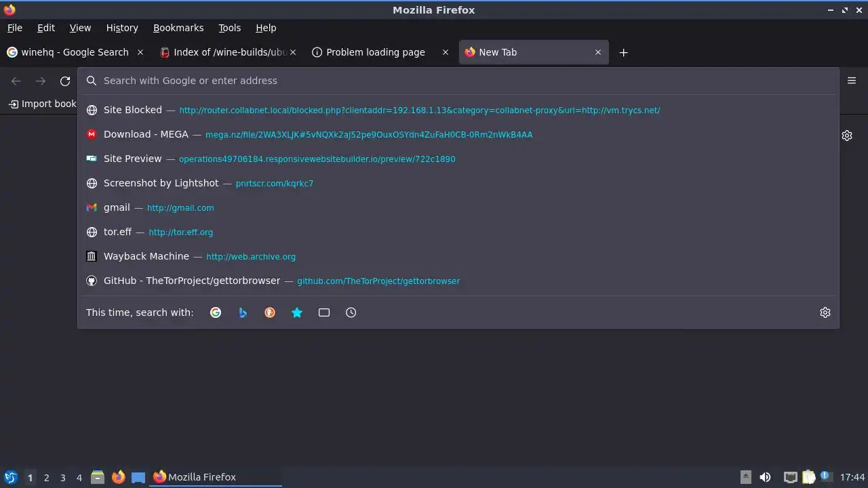Open search settings gear in dropdown
Image resolution: width=868 pixels, height=488 pixels.
(825, 312)
